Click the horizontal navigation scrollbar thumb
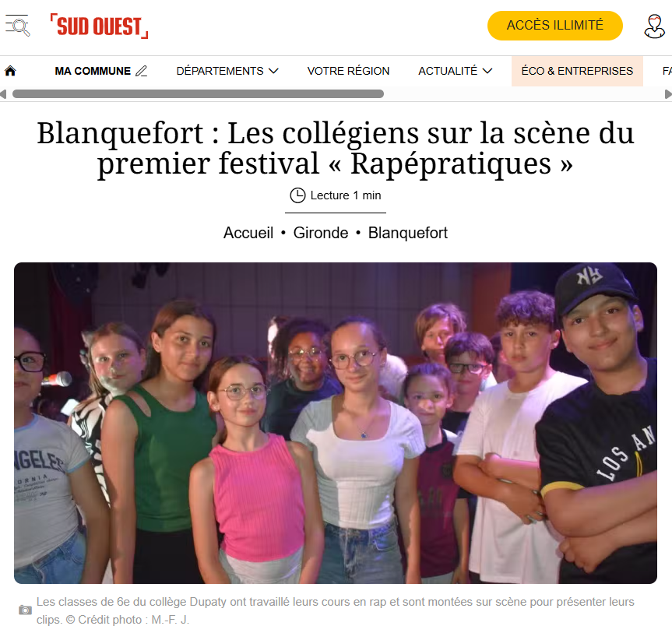The height and width of the screenshot is (640, 672). point(198,93)
